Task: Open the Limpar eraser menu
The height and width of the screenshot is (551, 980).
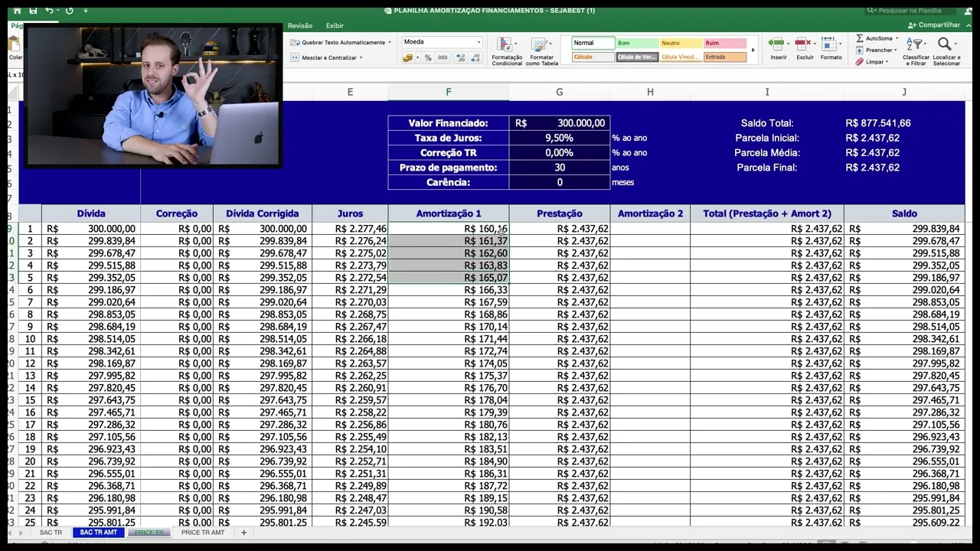Action: (x=871, y=62)
